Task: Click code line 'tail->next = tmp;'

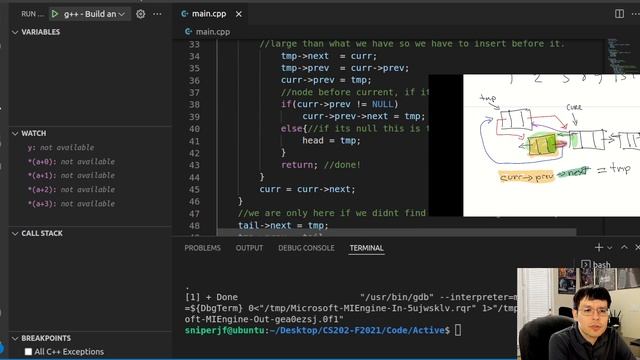Action: (283, 226)
